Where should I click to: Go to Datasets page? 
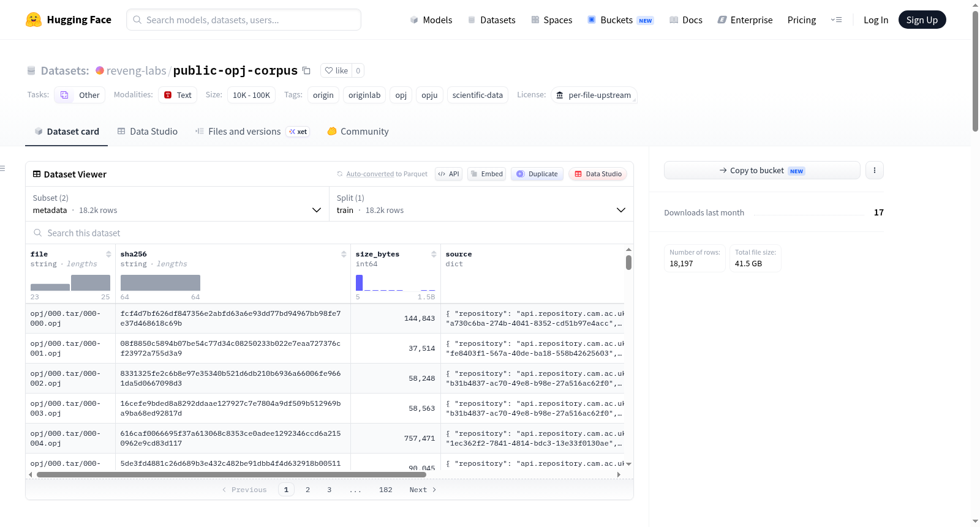pyautogui.click(x=492, y=20)
